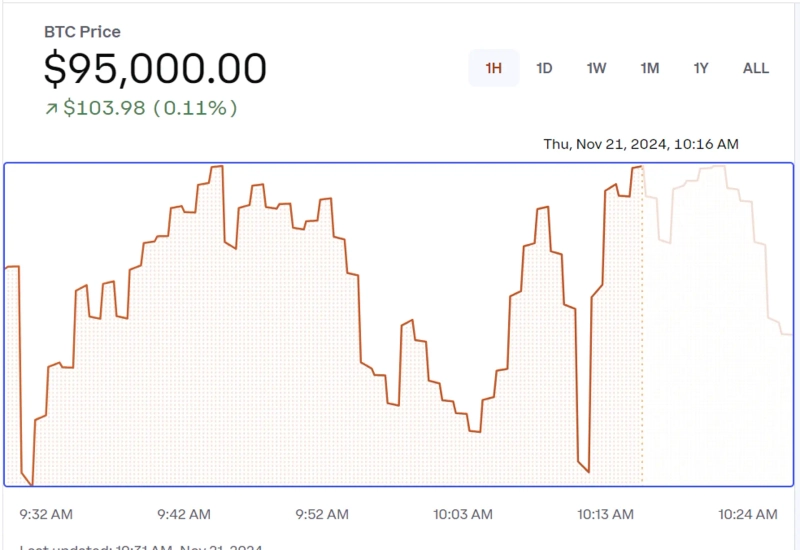Select the 1H time range tab
800x550 pixels.
tap(494, 68)
